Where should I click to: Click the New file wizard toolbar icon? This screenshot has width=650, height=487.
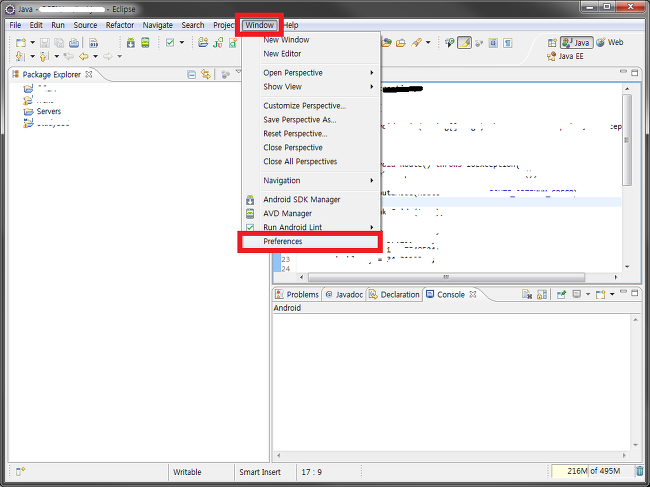click(x=21, y=43)
